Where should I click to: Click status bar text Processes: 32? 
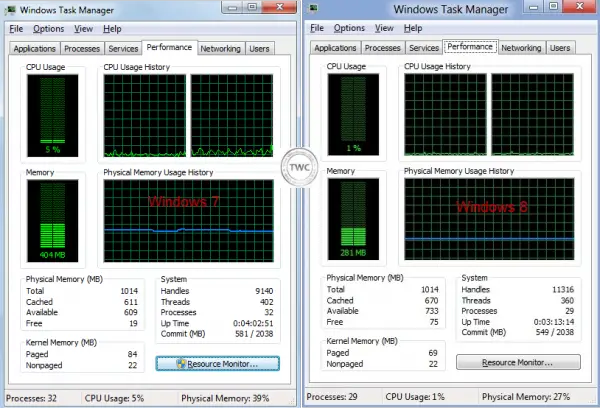(31, 398)
